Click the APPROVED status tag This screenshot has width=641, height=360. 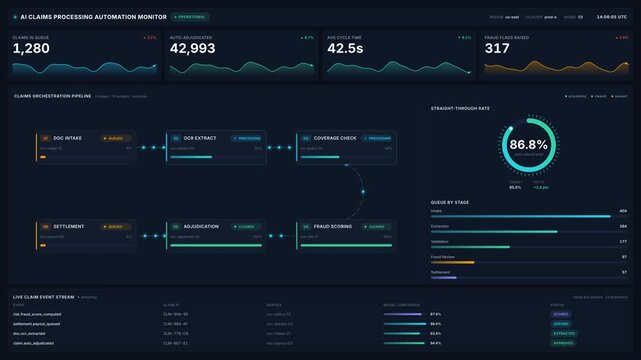point(563,343)
